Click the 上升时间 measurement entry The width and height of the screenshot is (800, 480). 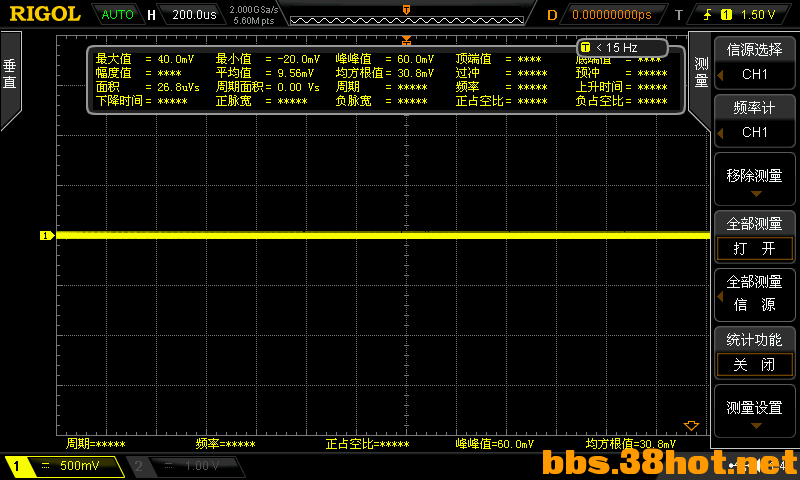(x=621, y=87)
